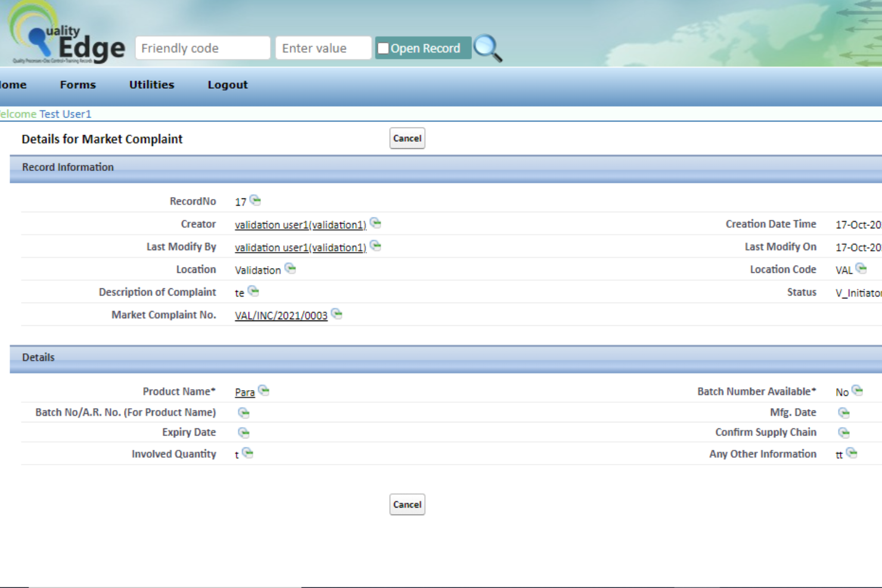Image resolution: width=882 pixels, height=588 pixels.
Task: Click the Friendly code input field
Action: [203, 48]
